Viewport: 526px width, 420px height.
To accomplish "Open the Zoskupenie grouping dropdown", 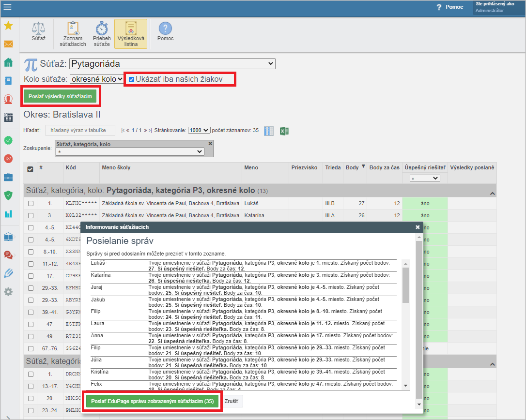I will [130, 151].
